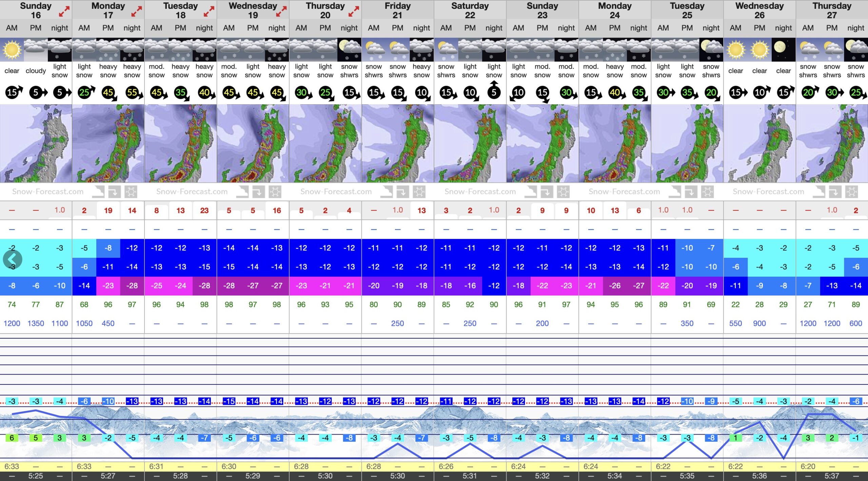Expand Tuesday 18 to hourly detail
868x481 pixels.
[209, 12]
